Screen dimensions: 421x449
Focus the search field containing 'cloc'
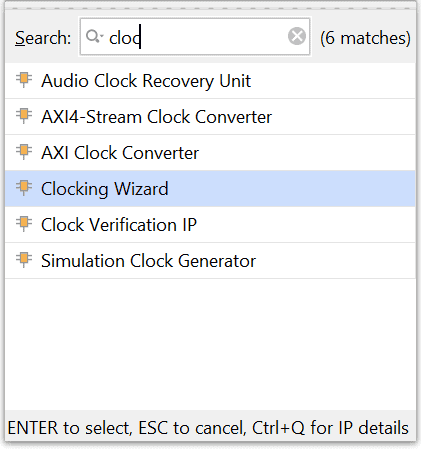pyautogui.click(x=195, y=36)
